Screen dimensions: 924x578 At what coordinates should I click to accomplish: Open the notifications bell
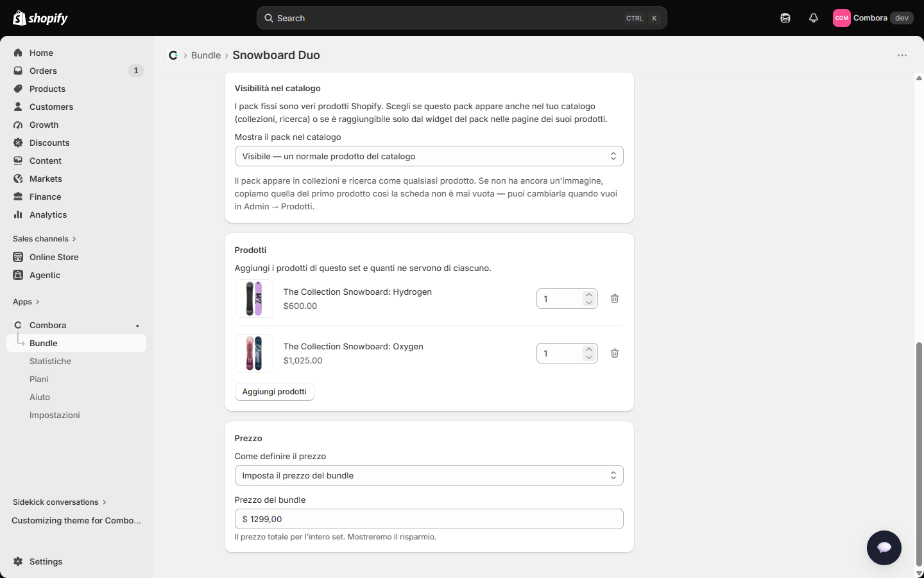point(814,18)
